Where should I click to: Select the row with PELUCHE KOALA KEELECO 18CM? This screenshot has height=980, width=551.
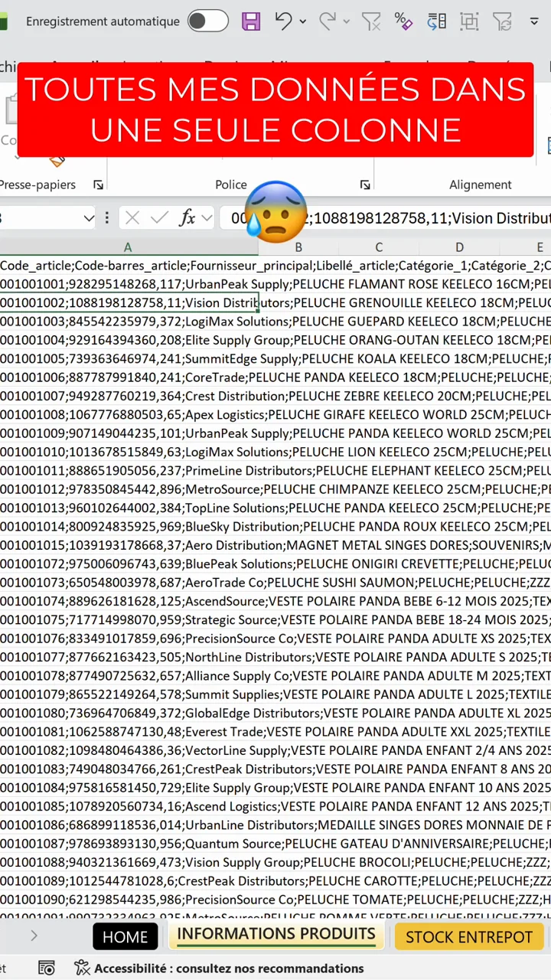(275, 358)
